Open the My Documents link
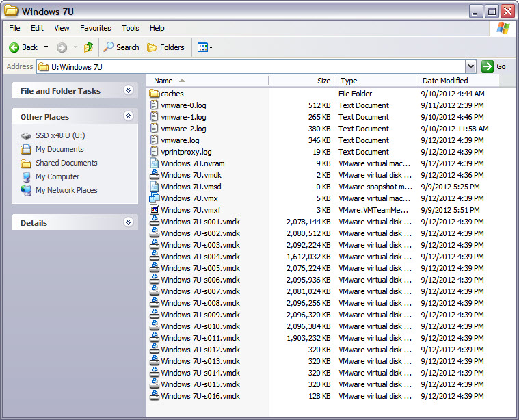 [59, 149]
